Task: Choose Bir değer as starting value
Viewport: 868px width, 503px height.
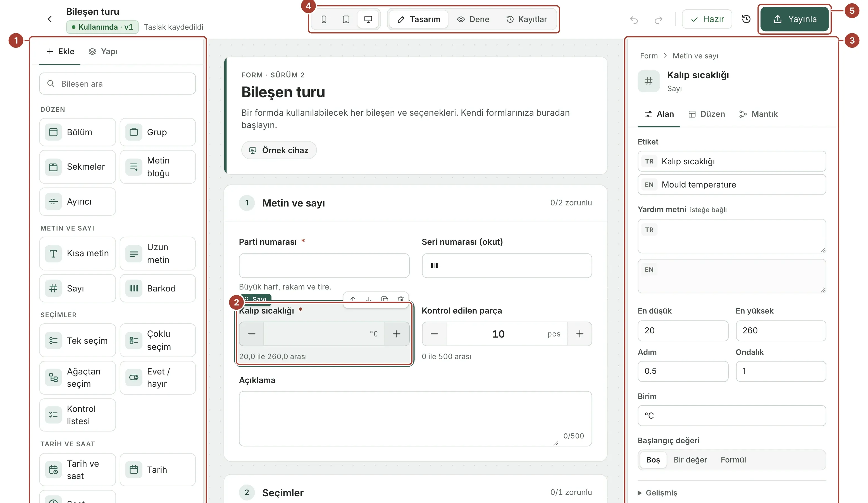Action: pyautogui.click(x=690, y=460)
